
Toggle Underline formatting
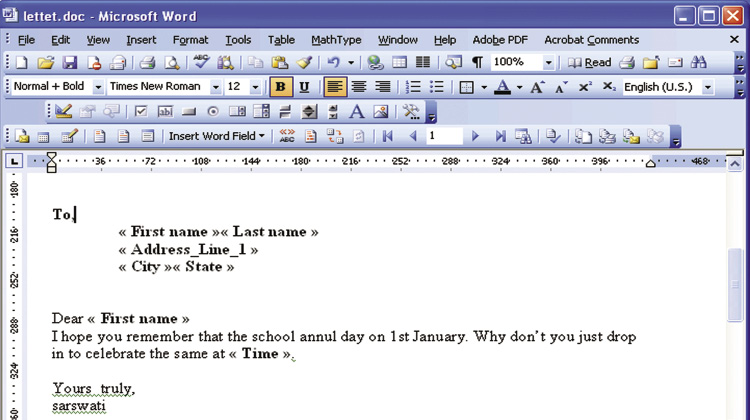click(x=304, y=87)
